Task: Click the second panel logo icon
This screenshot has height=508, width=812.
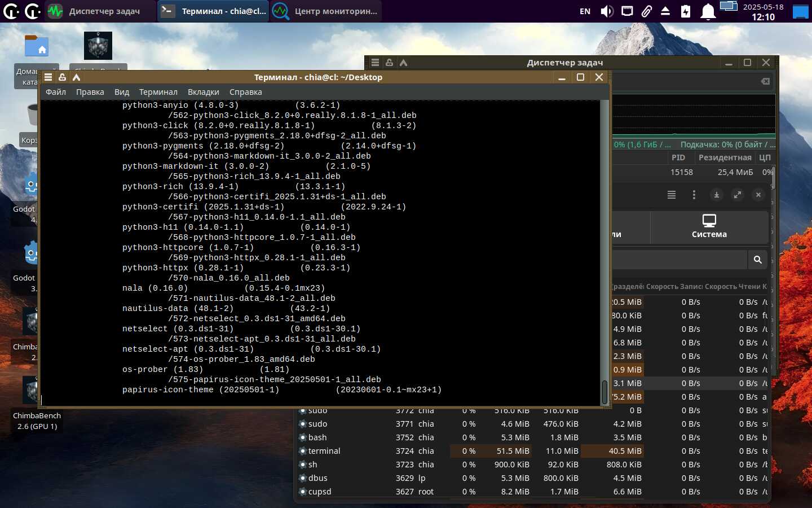Action: point(33,11)
